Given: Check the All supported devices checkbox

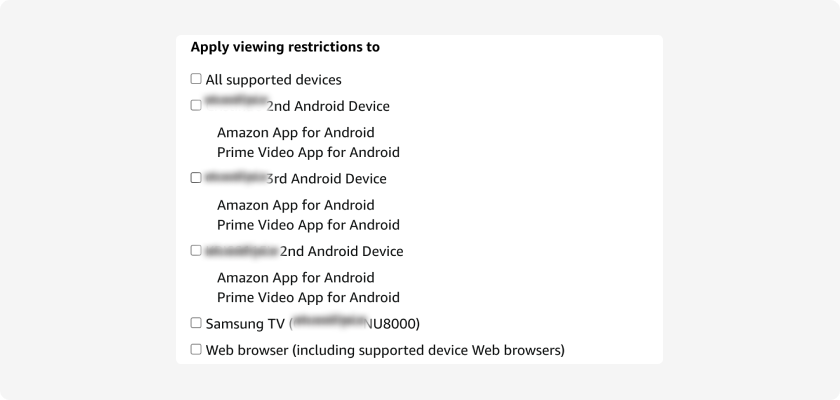Looking at the screenshot, I should point(196,79).
